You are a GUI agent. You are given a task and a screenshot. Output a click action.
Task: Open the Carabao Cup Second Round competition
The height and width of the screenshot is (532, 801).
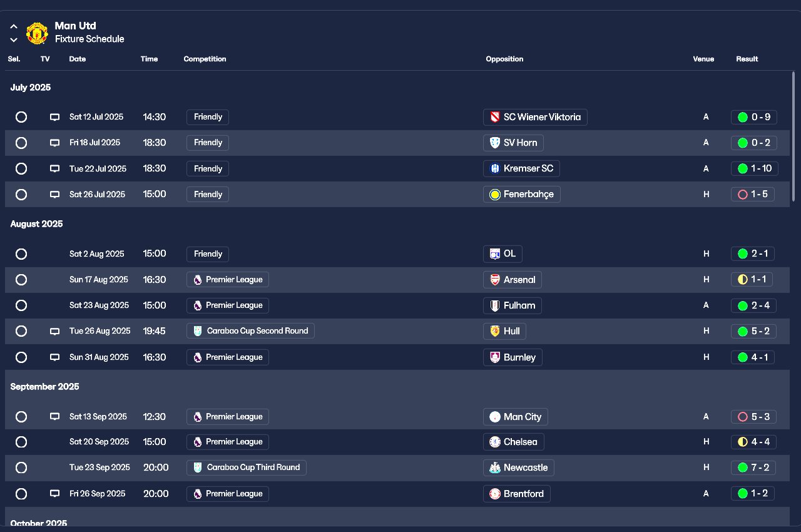[250, 331]
